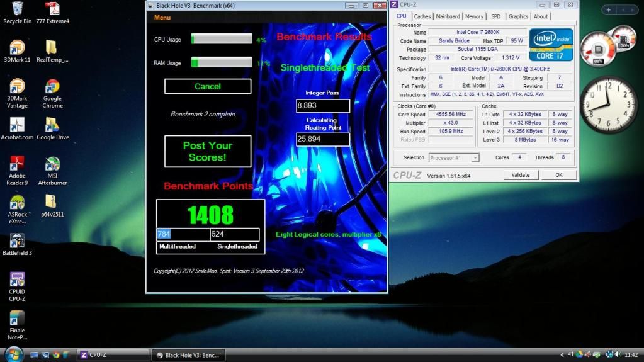Open the Finale NotePad desktop shortcut
Viewport: 644px width, 362px height.
pos(17,325)
